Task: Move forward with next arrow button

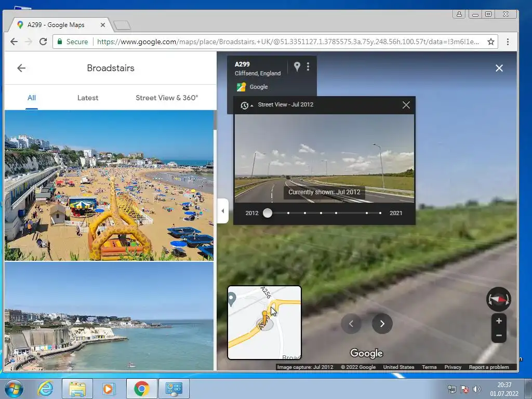Action: [x=382, y=324]
